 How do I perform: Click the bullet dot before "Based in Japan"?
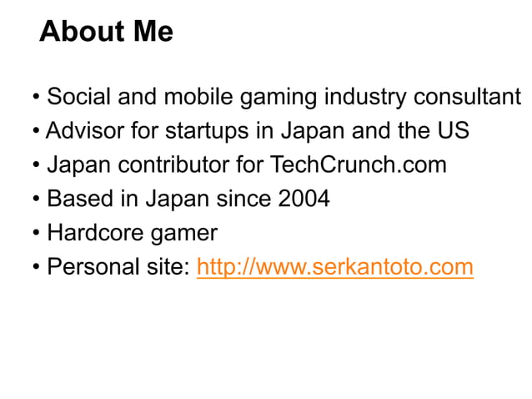pos(36,199)
